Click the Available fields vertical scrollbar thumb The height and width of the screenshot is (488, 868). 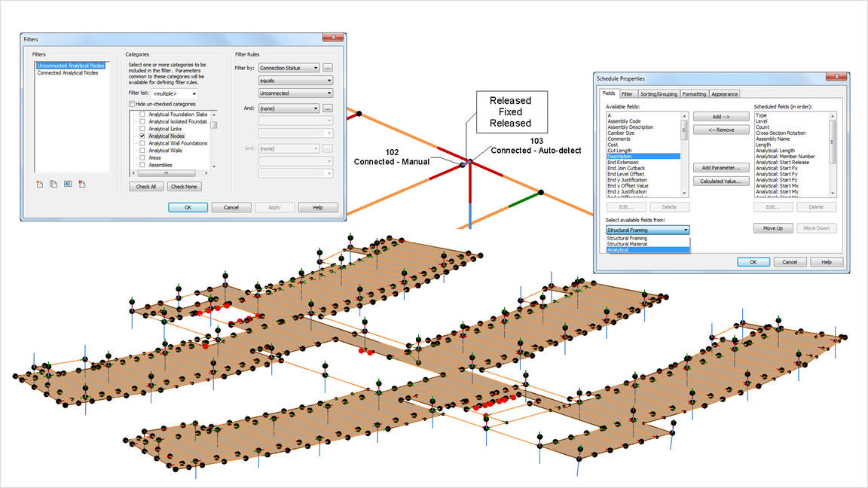[684, 130]
